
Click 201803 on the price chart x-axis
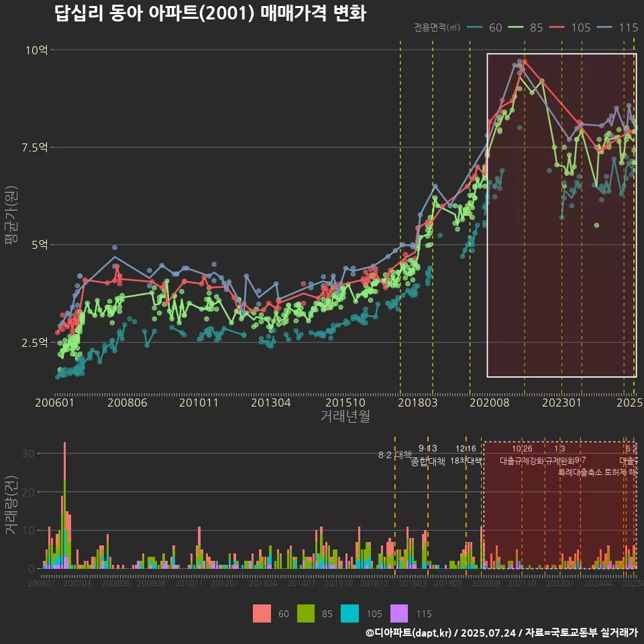[x=418, y=402]
